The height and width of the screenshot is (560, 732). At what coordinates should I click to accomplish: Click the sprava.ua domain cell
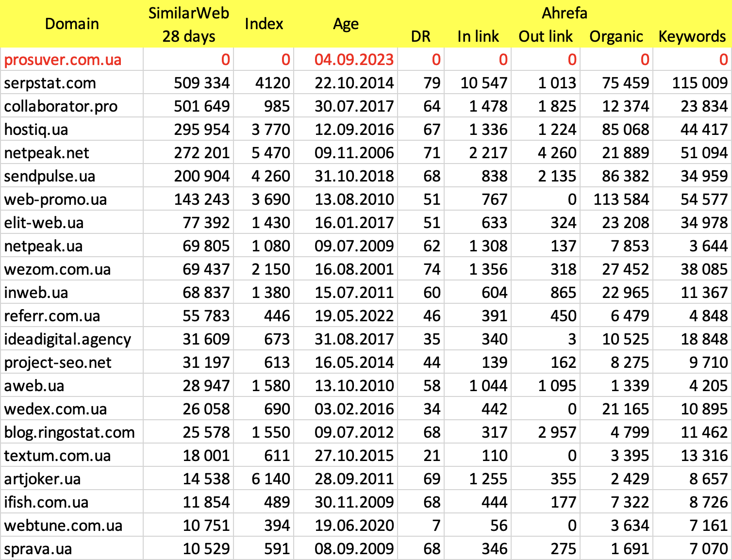(x=38, y=549)
